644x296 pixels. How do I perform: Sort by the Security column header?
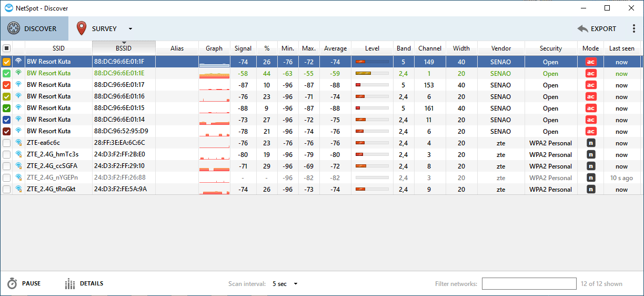tap(551, 48)
